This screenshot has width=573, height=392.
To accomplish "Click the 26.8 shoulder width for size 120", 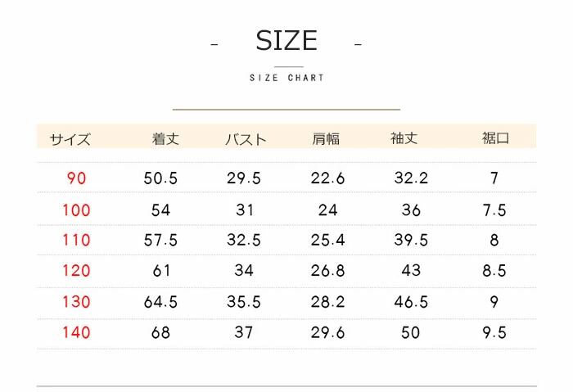I will [327, 271].
